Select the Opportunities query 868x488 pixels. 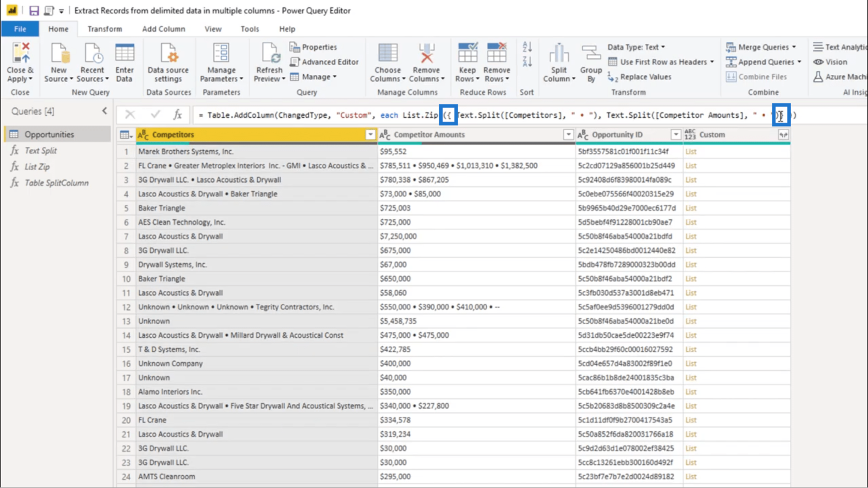(57, 134)
